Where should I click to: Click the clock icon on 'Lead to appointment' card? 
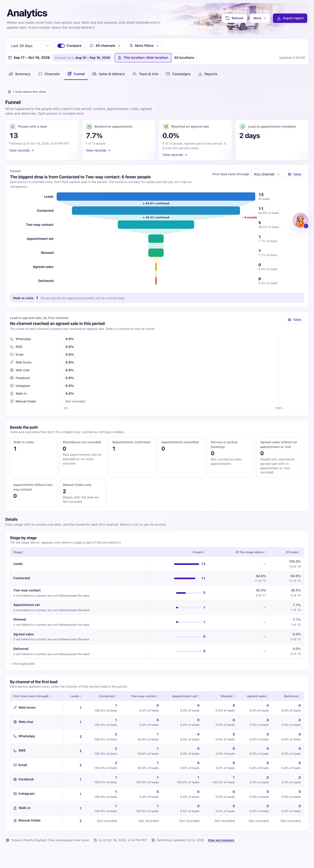pyautogui.click(x=243, y=127)
